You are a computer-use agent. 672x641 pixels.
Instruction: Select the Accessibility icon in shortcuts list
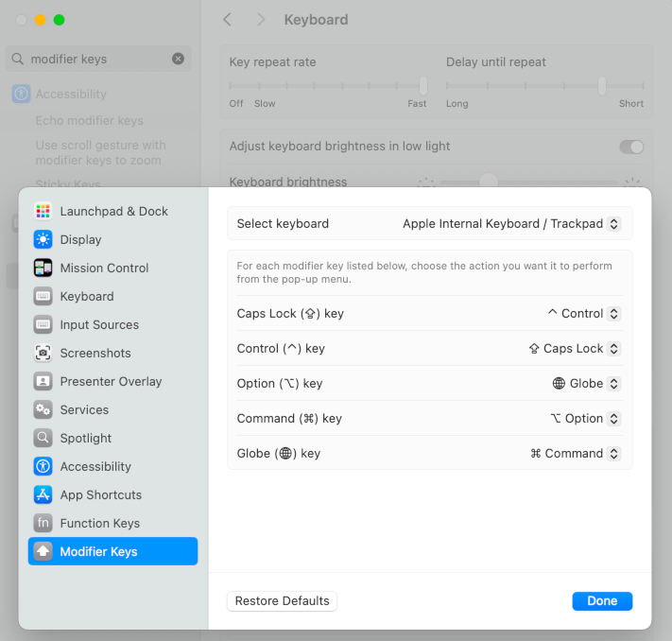click(x=43, y=466)
